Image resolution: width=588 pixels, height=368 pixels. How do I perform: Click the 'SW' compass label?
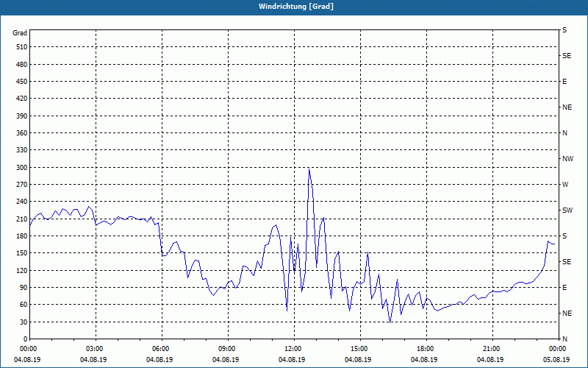click(x=567, y=210)
